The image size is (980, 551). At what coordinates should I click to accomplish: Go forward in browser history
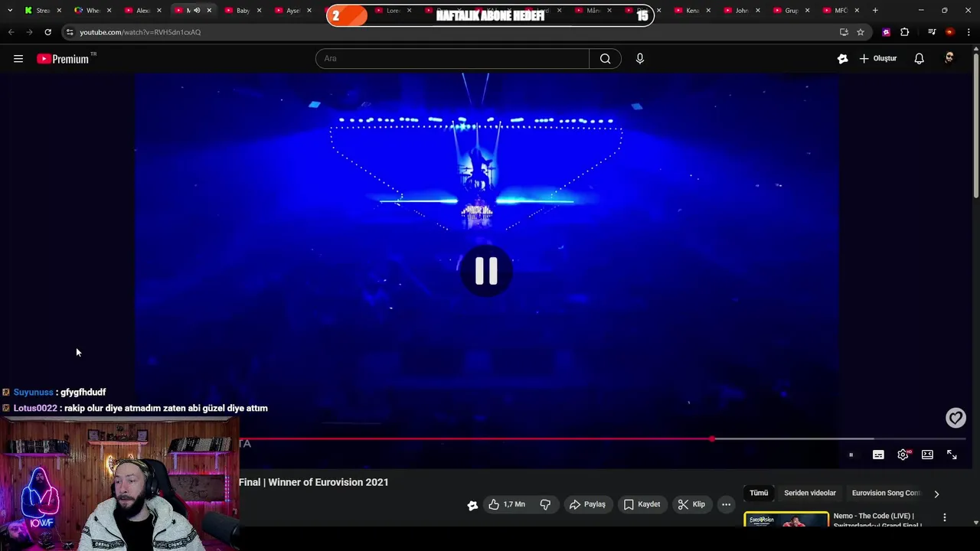[29, 32]
